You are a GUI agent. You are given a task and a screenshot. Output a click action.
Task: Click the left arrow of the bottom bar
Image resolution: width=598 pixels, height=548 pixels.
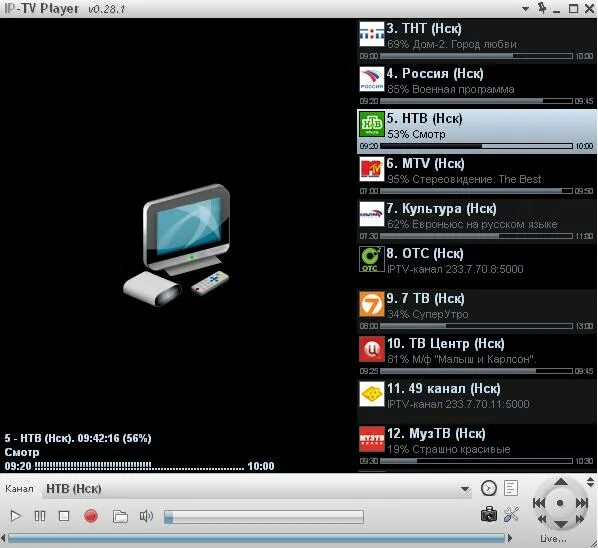point(3,538)
